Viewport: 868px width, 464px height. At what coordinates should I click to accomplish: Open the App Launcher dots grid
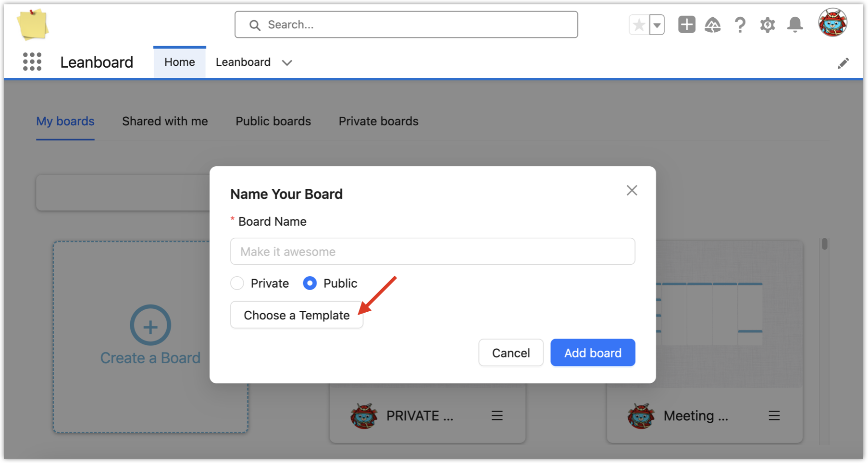click(32, 62)
